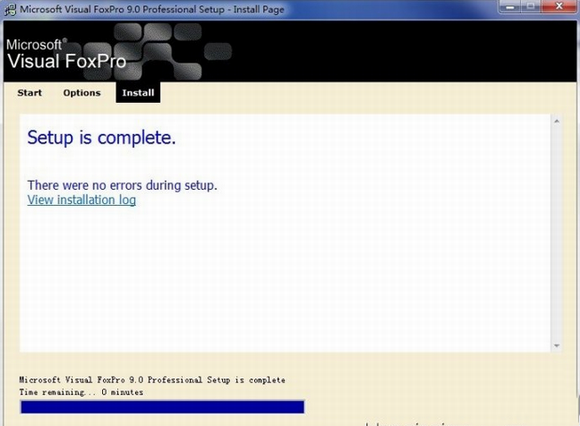Click the scrollbar up arrow in log pane
Viewport: 580px width, 426px height.
pos(556,121)
